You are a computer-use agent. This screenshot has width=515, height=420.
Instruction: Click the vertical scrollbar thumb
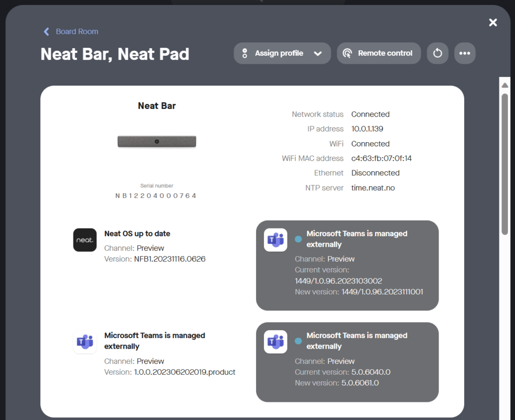pos(505,164)
